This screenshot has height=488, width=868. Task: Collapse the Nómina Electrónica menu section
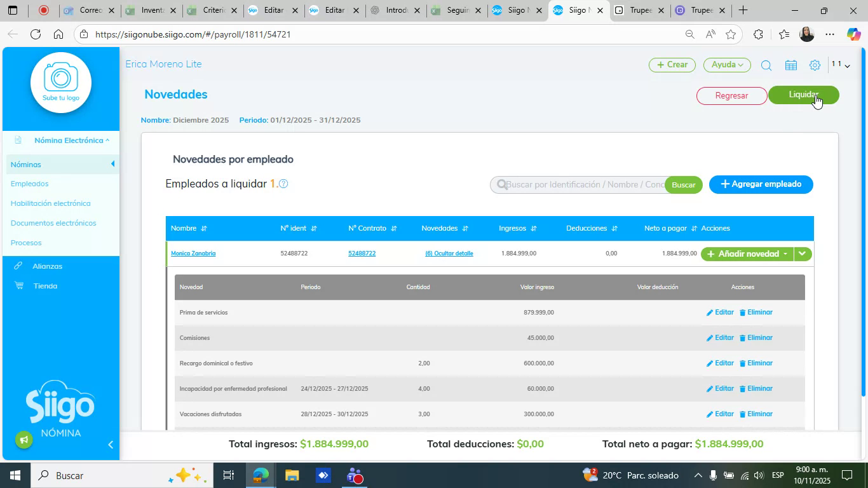pyautogui.click(x=71, y=140)
